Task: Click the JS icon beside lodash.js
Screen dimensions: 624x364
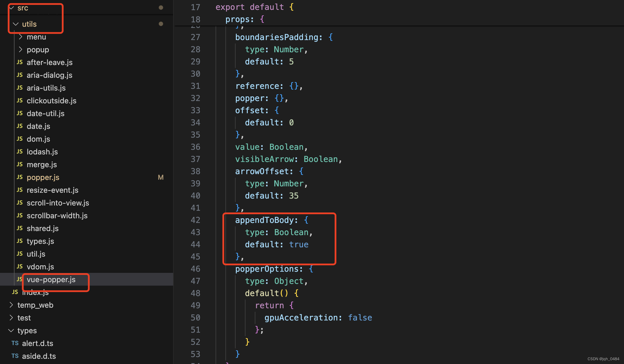Action: tap(19, 152)
